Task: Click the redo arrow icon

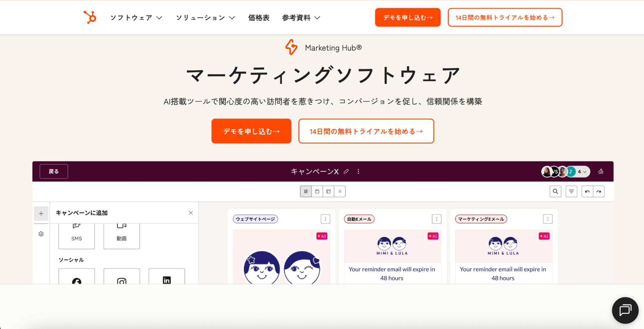Action: [x=599, y=192]
